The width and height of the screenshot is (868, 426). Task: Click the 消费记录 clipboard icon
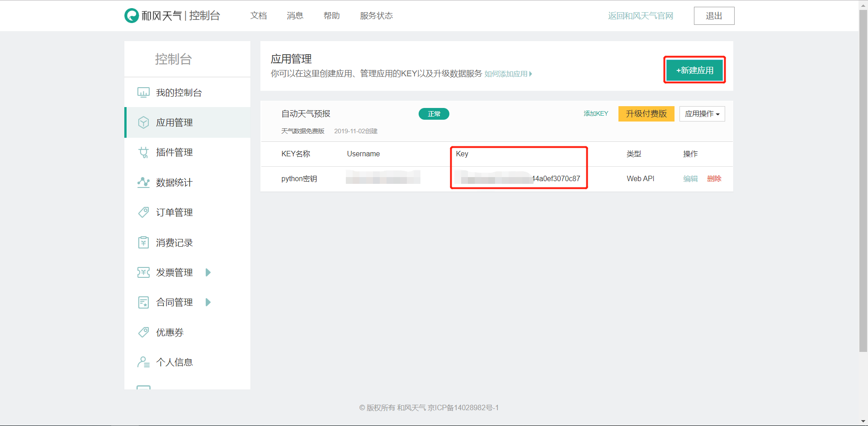point(143,243)
